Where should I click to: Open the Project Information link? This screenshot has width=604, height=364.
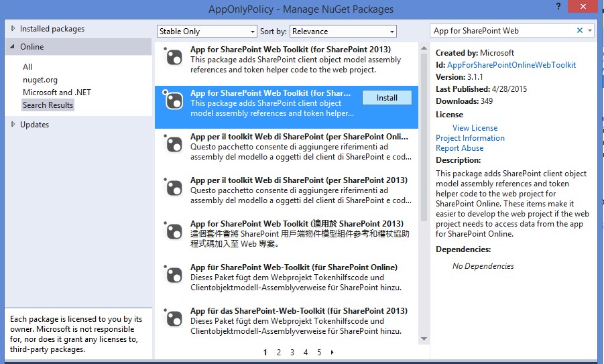click(x=470, y=138)
